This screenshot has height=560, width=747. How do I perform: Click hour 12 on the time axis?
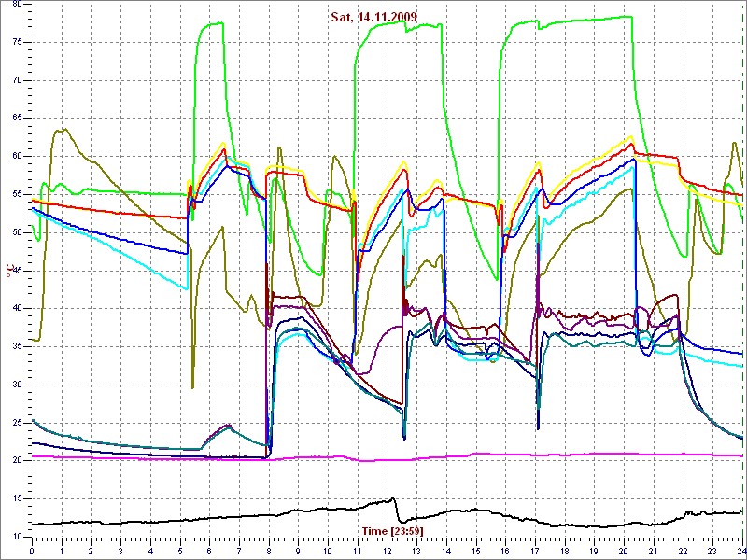pos(388,552)
